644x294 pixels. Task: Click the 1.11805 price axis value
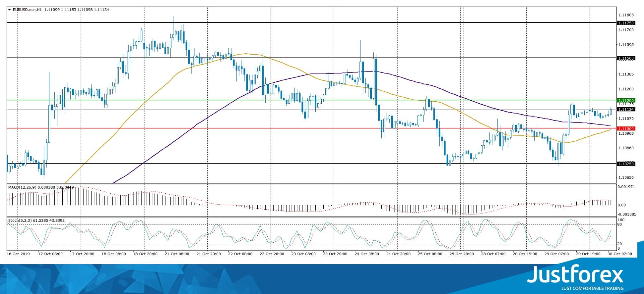626,15
